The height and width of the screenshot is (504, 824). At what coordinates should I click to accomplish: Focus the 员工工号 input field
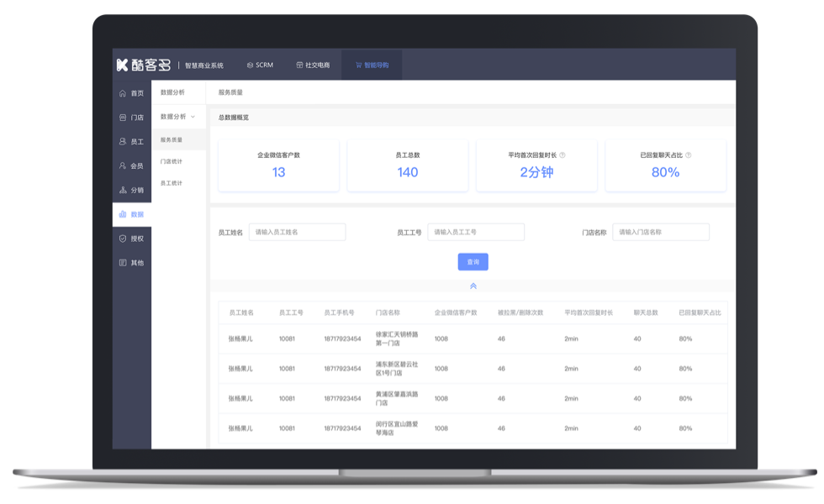pos(476,232)
